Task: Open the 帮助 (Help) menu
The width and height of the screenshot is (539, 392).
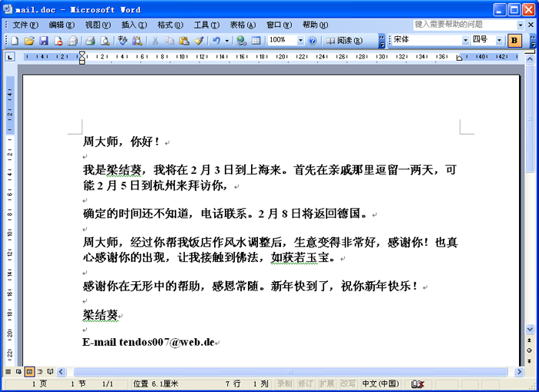Action: coord(315,25)
